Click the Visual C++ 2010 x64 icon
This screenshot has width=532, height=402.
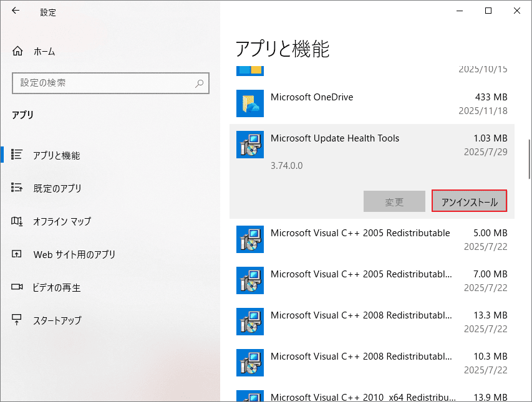(x=249, y=396)
